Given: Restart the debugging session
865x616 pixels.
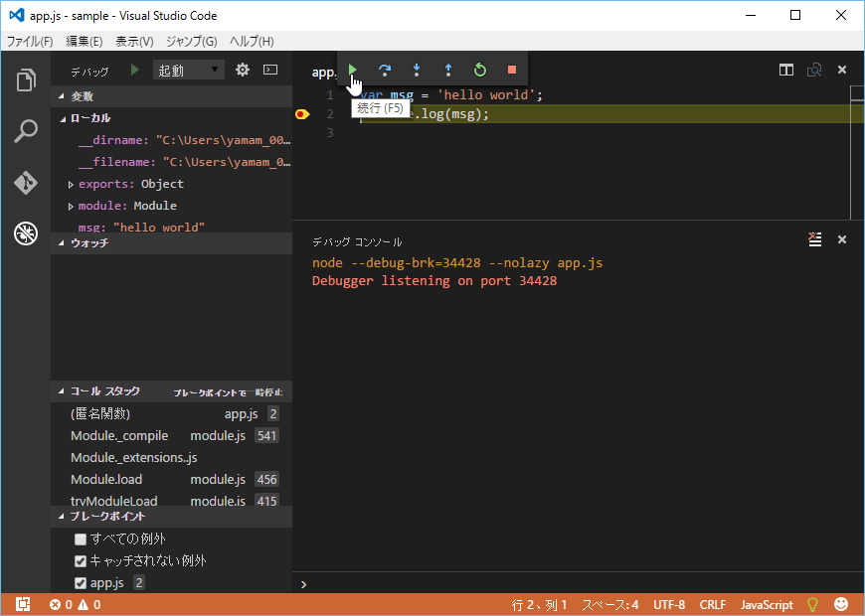Looking at the screenshot, I should pyautogui.click(x=480, y=70).
